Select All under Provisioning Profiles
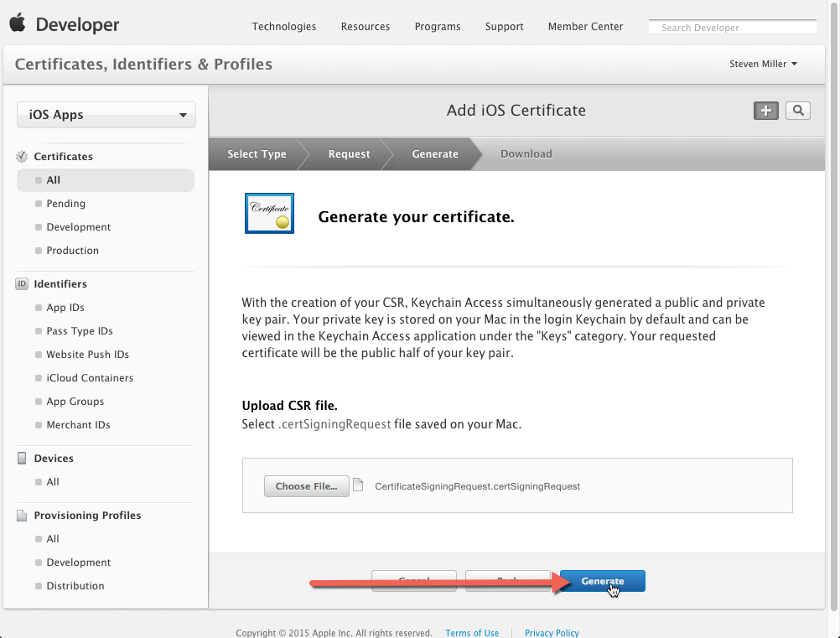This screenshot has width=840, height=638. [53, 539]
